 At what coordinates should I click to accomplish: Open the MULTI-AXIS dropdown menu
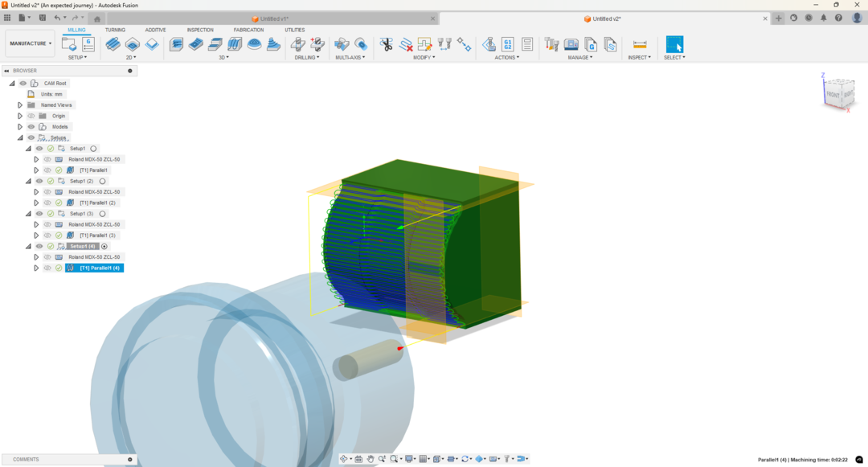tap(350, 58)
